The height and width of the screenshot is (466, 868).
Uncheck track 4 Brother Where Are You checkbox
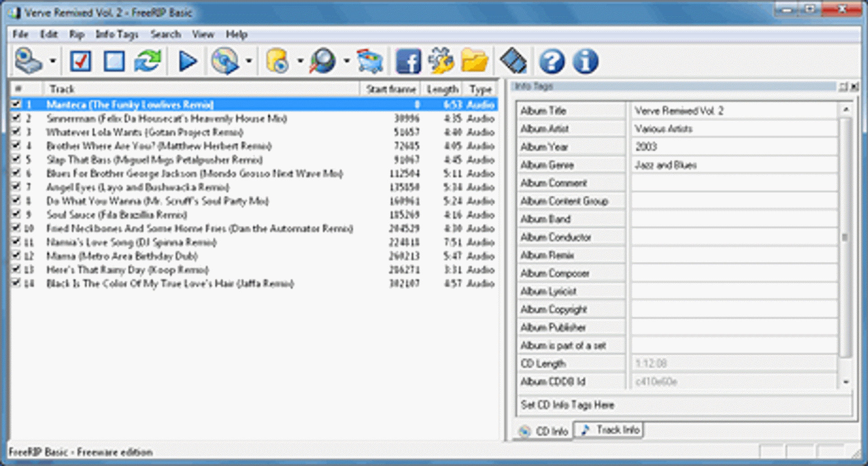coord(16,146)
